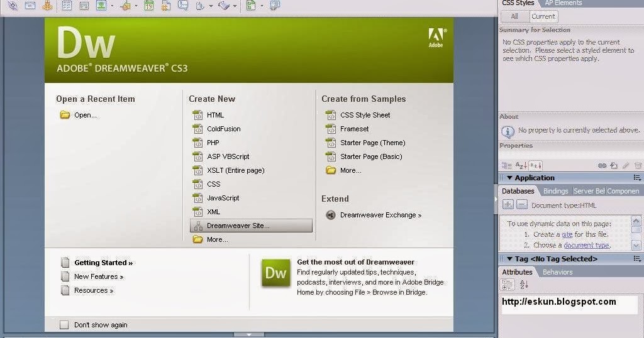Select the Attributes tab
This screenshot has width=644, height=338.
coord(517,272)
